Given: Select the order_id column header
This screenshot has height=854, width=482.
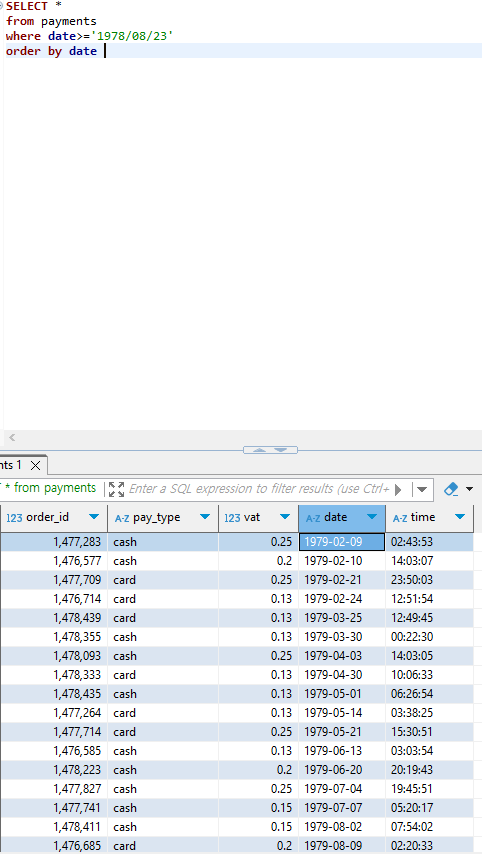Looking at the screenshot, I should (53, 518).
